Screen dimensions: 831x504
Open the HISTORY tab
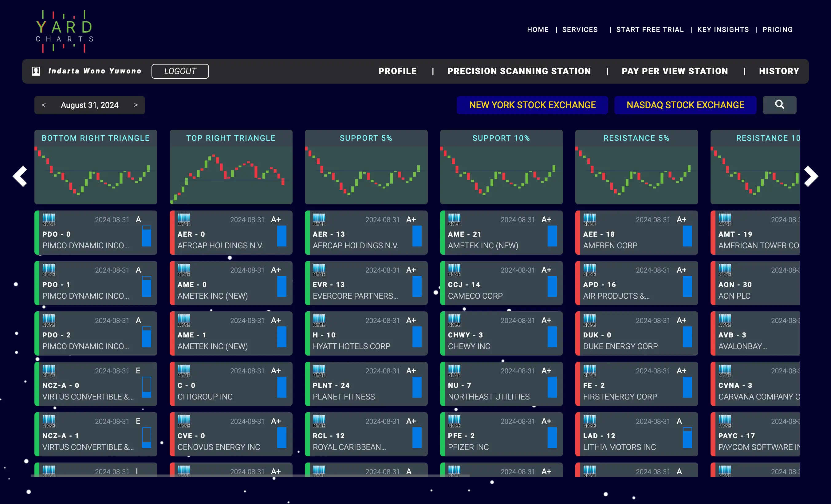779,71
